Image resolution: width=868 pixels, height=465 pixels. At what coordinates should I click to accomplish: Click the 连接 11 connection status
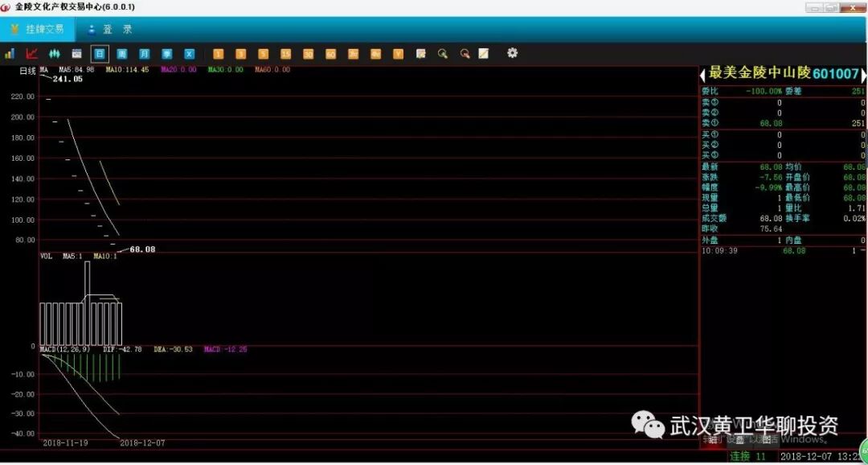pyautogui.click(x=747, y=457)
